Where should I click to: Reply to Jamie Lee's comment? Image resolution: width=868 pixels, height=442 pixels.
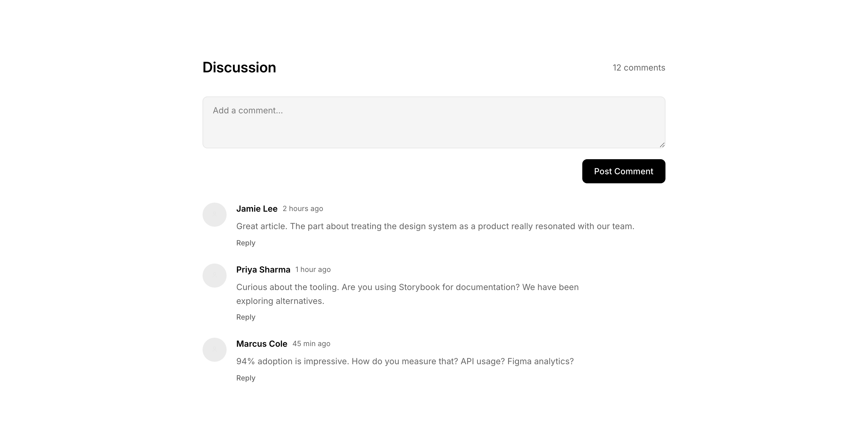click(246, 243)
